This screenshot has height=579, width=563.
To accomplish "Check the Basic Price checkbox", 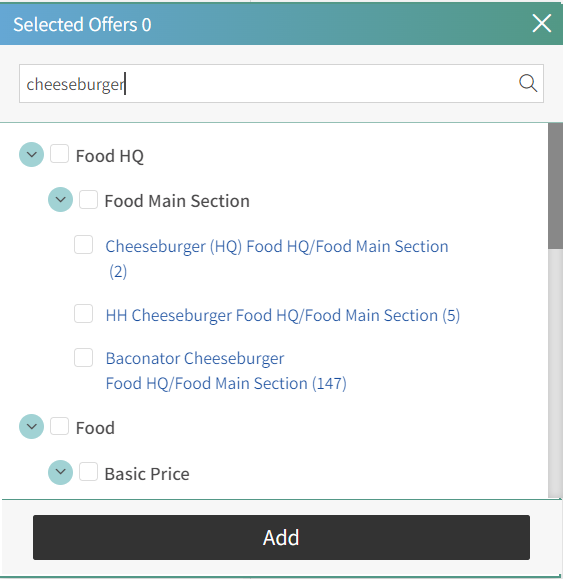I will click(x=89, y=472).
